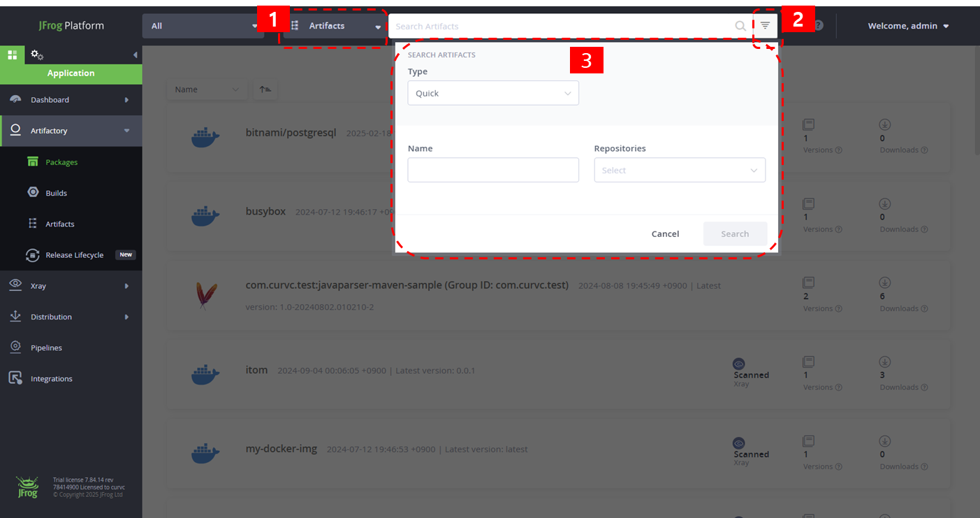Click the my-docker-img Docker whale icon

pos(205,454)
